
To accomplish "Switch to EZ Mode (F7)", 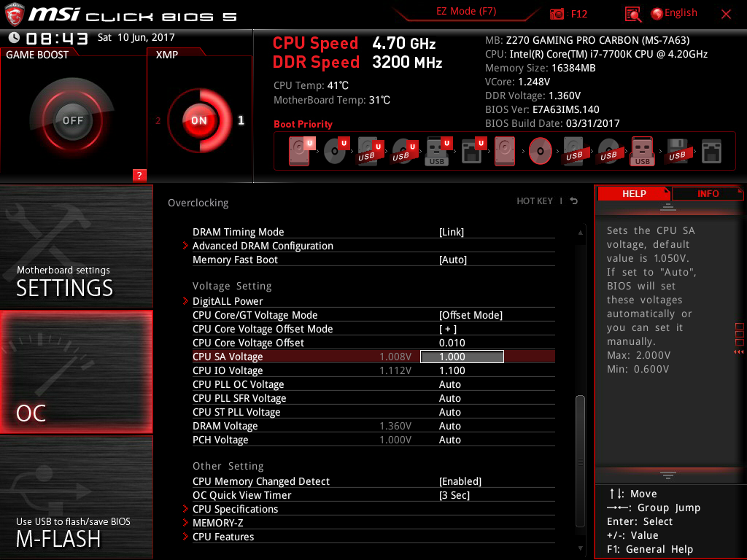I will [x=466, y=12].
